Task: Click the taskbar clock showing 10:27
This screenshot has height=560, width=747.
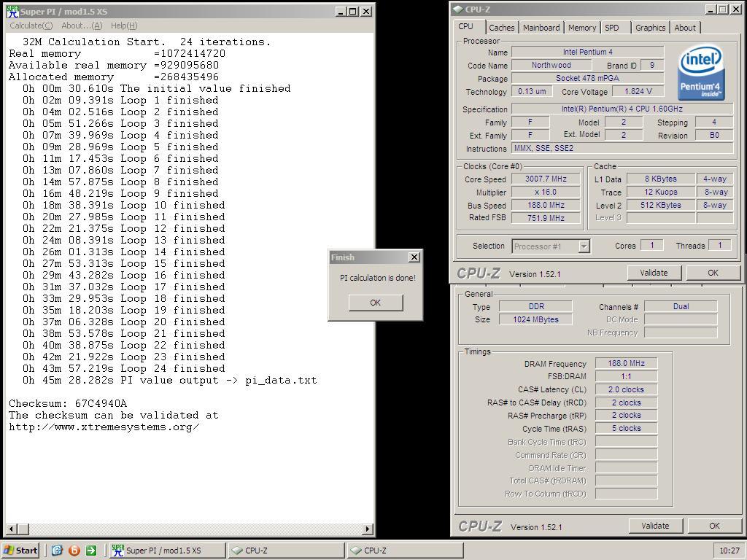Action: pos(729,551)
